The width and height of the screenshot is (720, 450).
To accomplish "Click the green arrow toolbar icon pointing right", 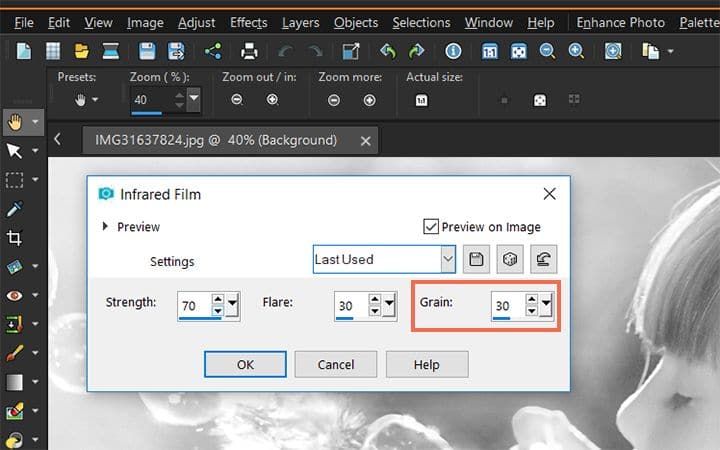I will pyautogui.click(x=416, y=51).
